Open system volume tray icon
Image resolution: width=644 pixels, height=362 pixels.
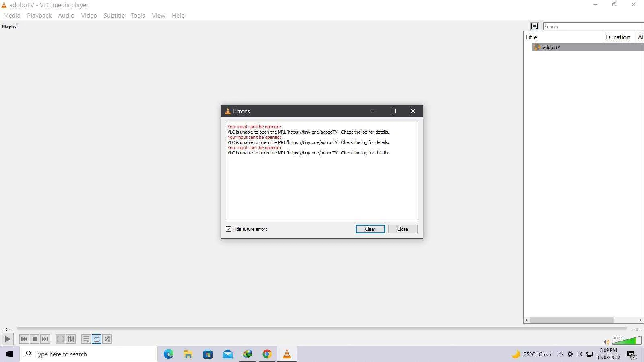[580, 354]
